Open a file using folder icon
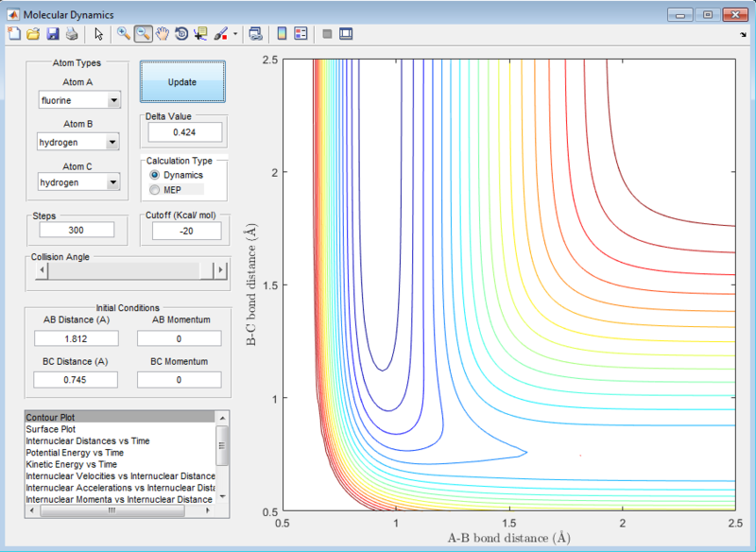Screen dimensions: 756x552 coord(33,34)
